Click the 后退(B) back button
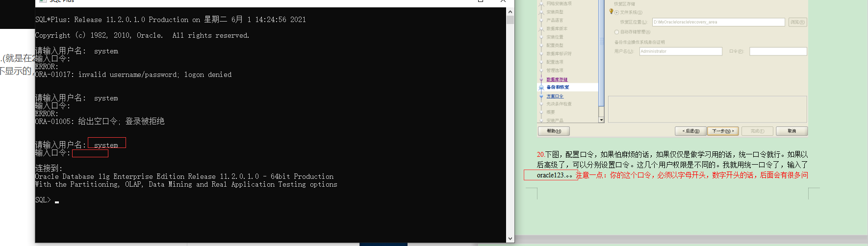Viewport: 868px width, 246px height. [x=691, y=131]
